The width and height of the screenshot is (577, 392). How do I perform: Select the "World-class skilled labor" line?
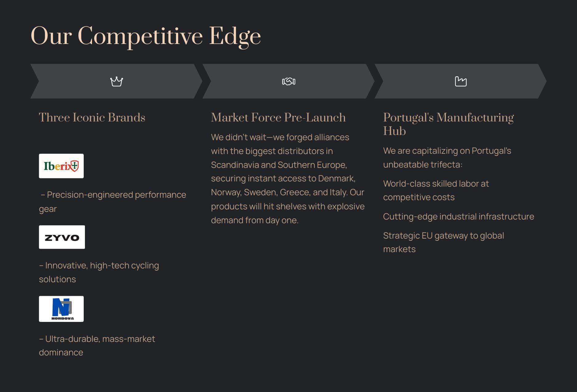(436, 190)
